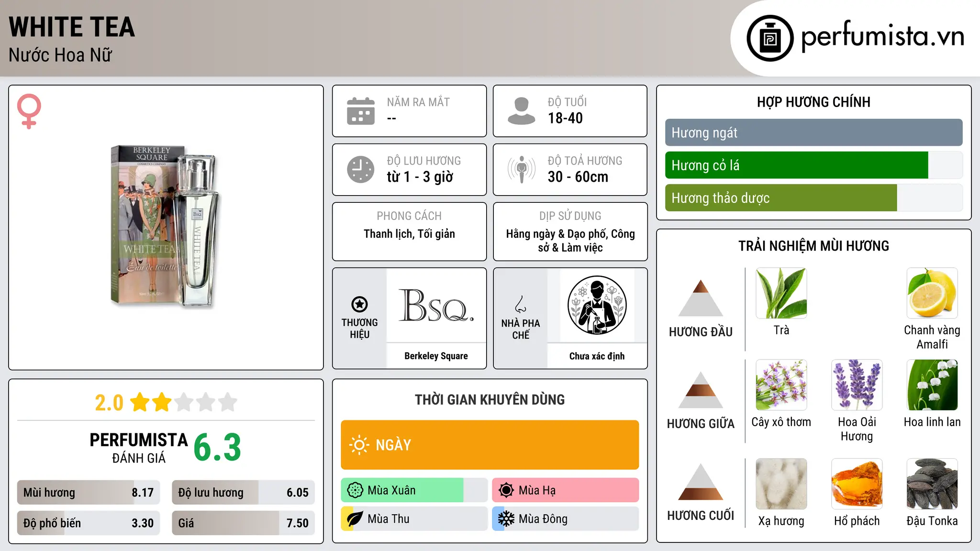
Task: Click the Perfumista rating score 6.3
Action: pos(217,448)
